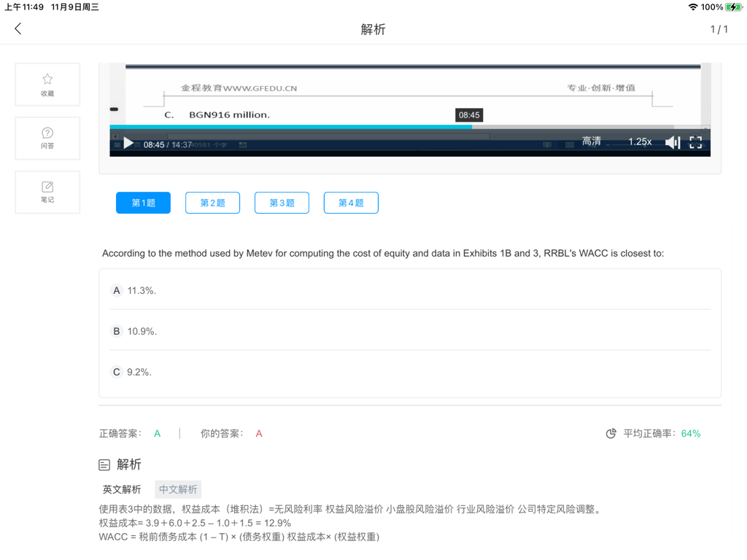Open the 笔记 notes icon
This screenshot has height=560, width=747.
pos(47,187)
